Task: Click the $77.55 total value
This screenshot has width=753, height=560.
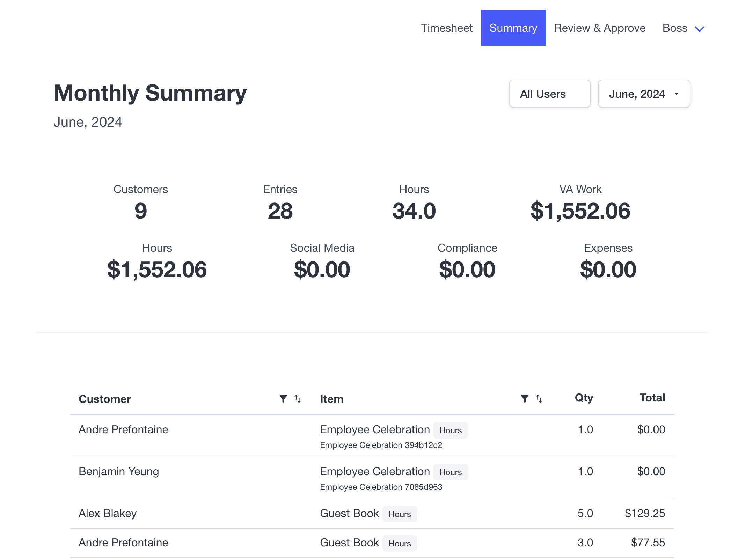Action: [x=648, y=543]
